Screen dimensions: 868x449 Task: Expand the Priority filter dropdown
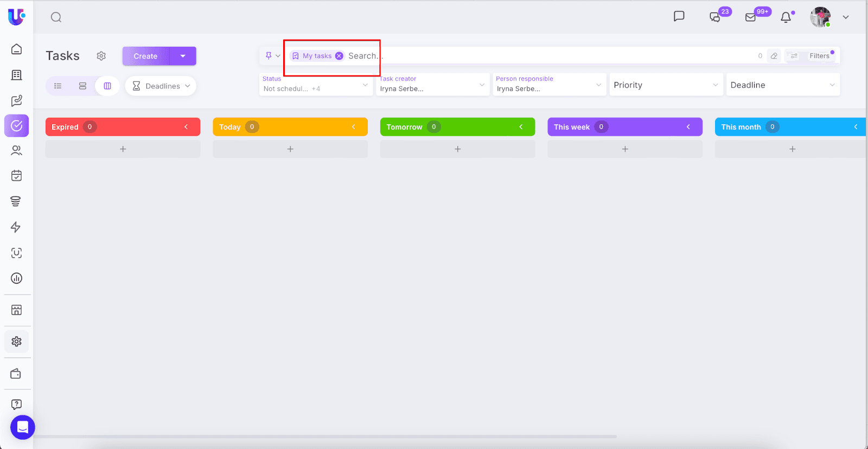point(666,85)
